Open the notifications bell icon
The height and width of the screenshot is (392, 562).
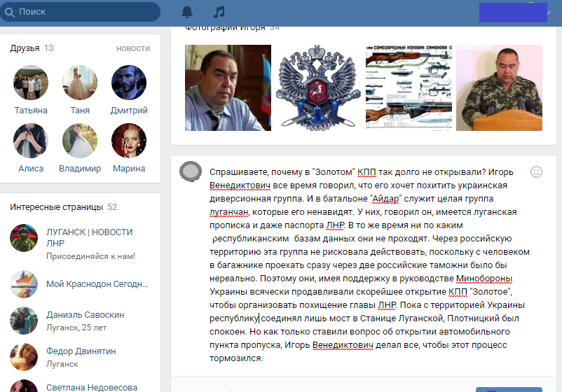pyautogui.click(x=186, y=12)
